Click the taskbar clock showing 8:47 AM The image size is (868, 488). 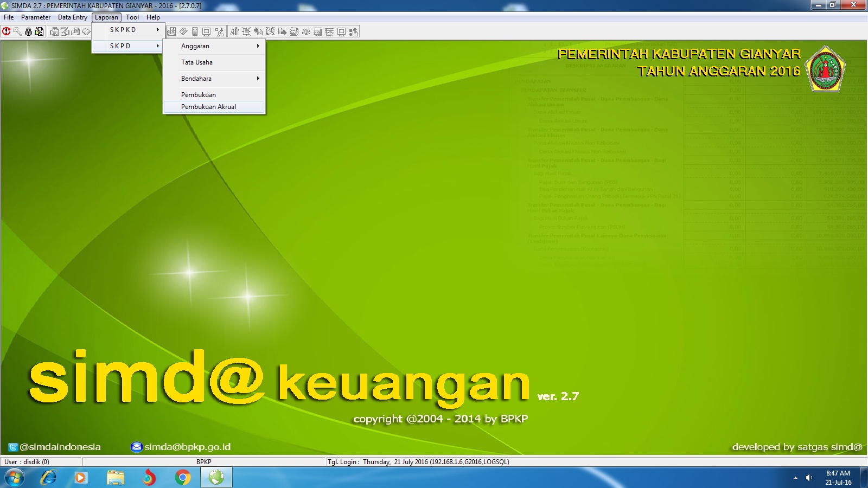pyautogui.click(x=838, y=478)
